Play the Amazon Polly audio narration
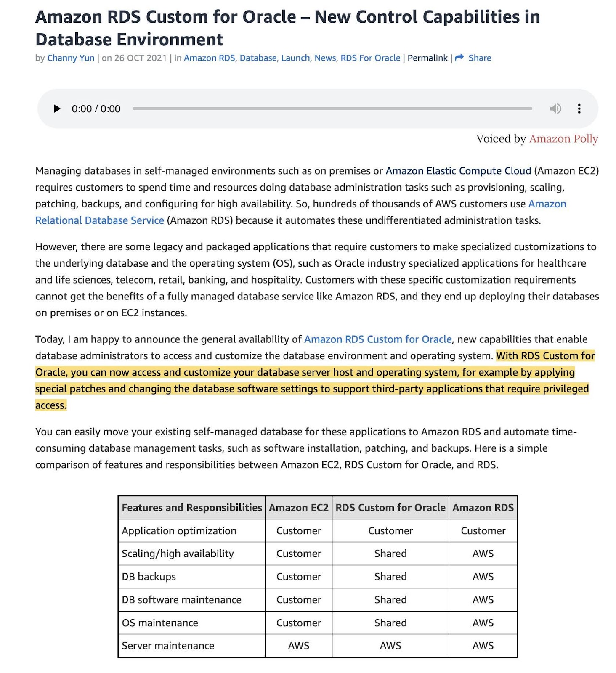The image size is (616, 673). tap(57, 109)
